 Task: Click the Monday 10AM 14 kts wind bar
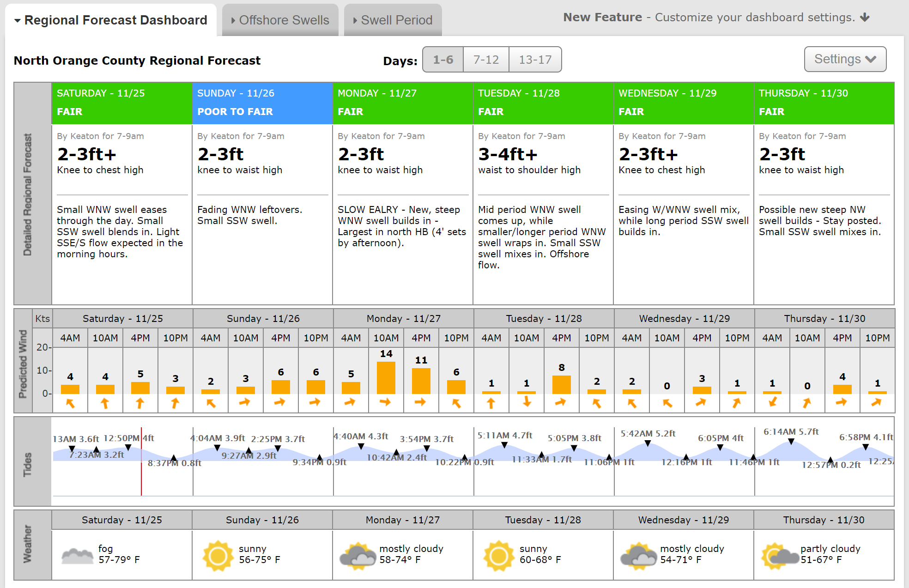[x=386, y=377]
